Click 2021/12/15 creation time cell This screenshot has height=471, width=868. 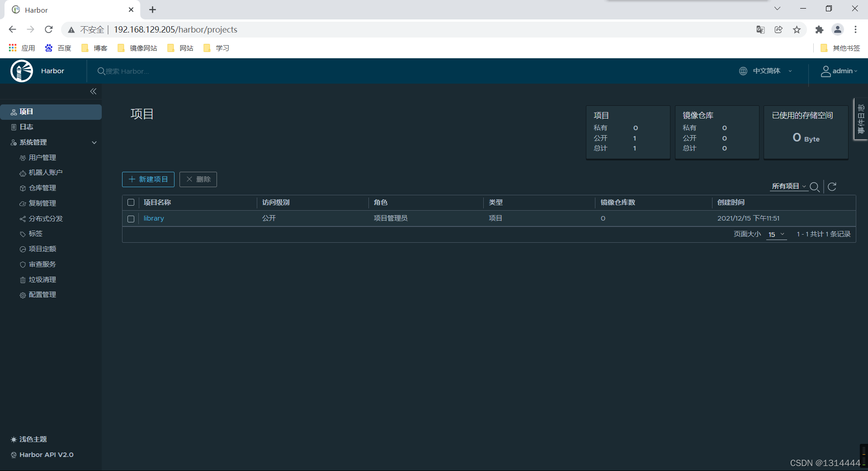pyautogui.click(x=748, y=218)
